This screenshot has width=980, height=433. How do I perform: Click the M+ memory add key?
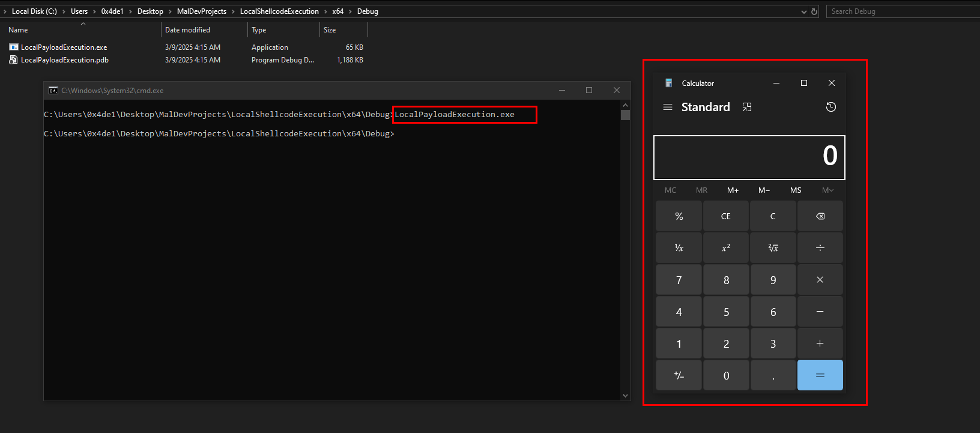tap(733, 190)
